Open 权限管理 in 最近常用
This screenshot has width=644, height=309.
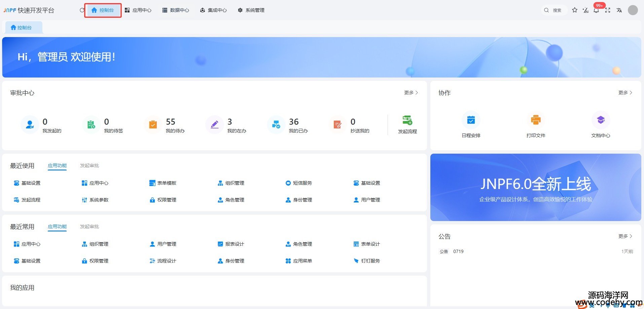(95, 261)
